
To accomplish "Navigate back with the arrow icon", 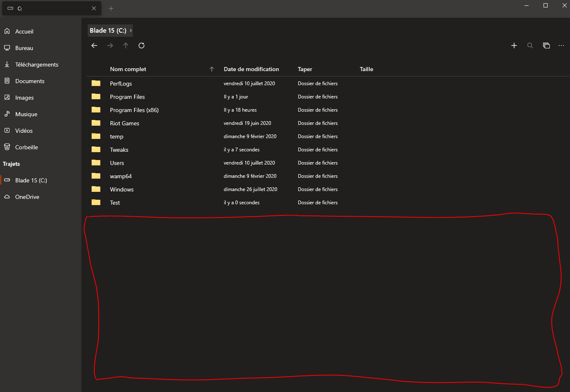I will click(x=94, y=45).
